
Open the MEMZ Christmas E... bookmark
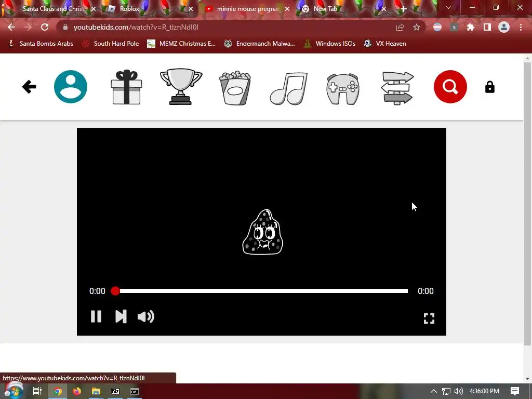pos(181,44)
